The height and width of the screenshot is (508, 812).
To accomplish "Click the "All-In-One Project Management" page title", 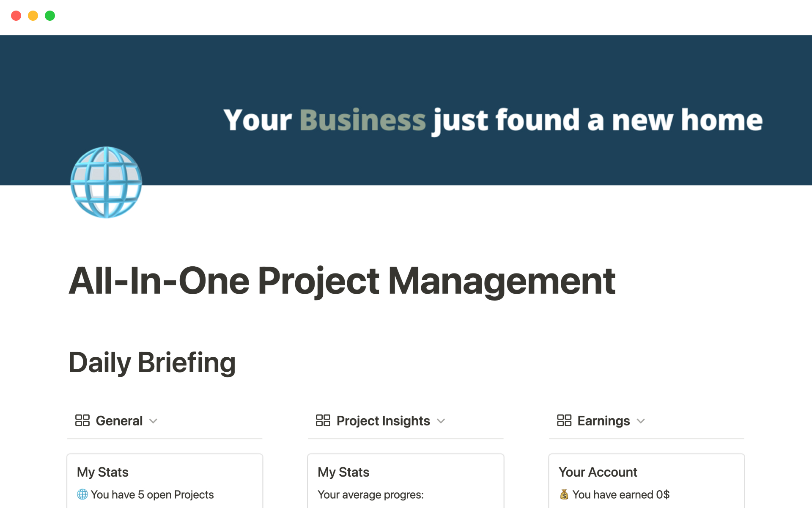I will click(342, 281).
